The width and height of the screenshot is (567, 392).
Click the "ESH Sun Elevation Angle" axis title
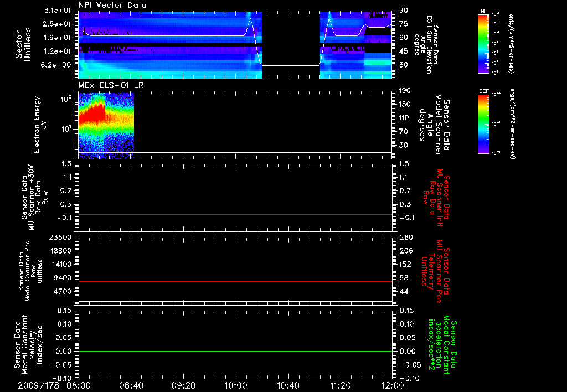point(423,44)
